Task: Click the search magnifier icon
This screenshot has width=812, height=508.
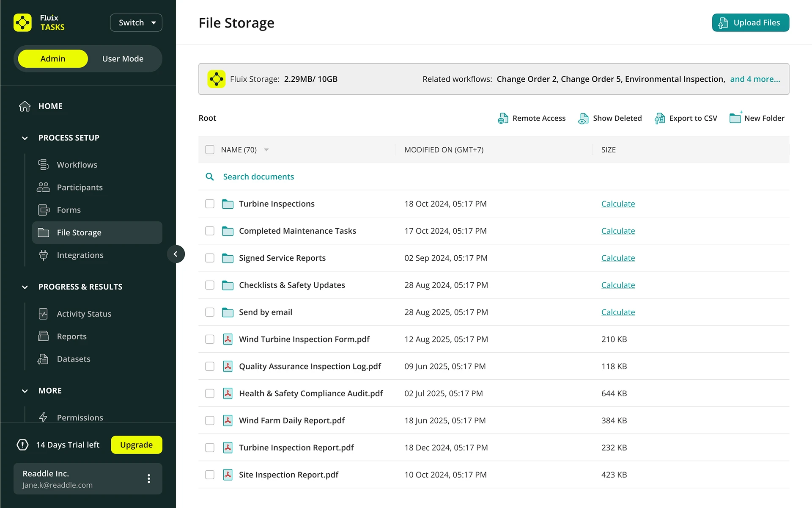Action: click(x=210, y=177)
